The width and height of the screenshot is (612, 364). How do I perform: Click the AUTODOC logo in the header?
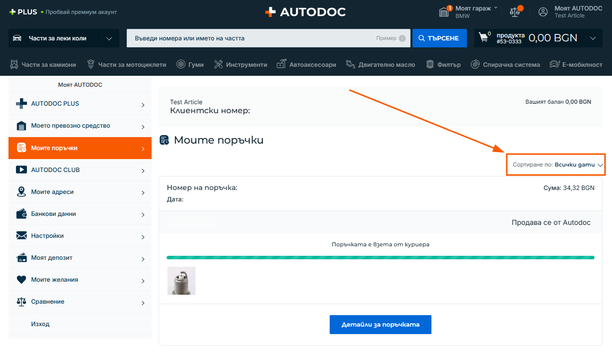tap(305, 12)
